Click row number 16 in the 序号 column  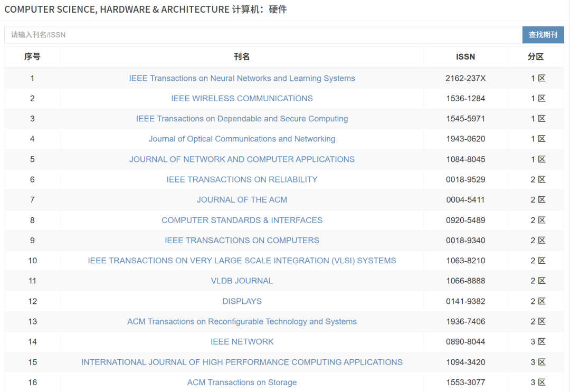(x=32, y=382)
